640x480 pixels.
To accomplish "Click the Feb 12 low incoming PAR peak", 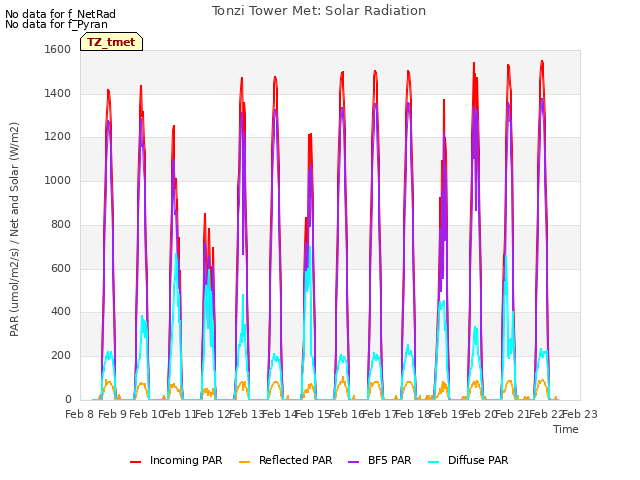I will 205,214.
